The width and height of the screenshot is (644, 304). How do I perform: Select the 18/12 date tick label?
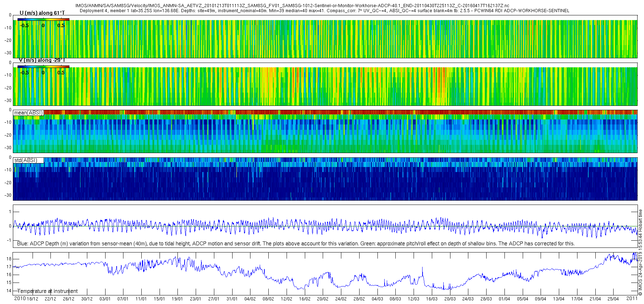pos(33,299)
